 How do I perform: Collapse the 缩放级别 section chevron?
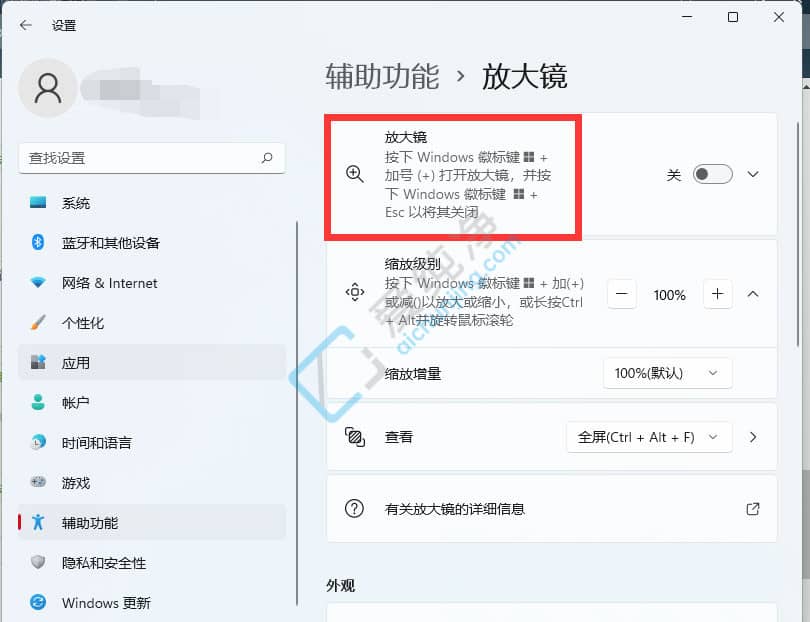[753, 294]
